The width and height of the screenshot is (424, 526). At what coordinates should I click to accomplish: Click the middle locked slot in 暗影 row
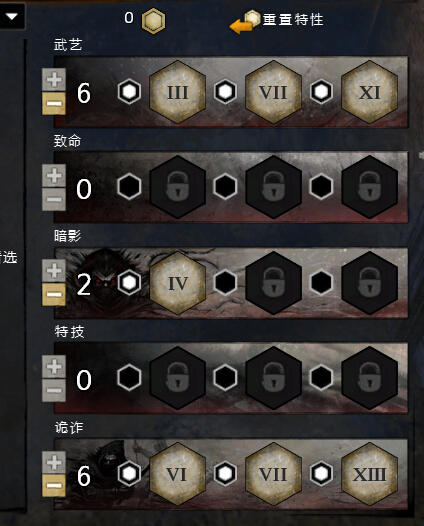[x=273, y=283]
